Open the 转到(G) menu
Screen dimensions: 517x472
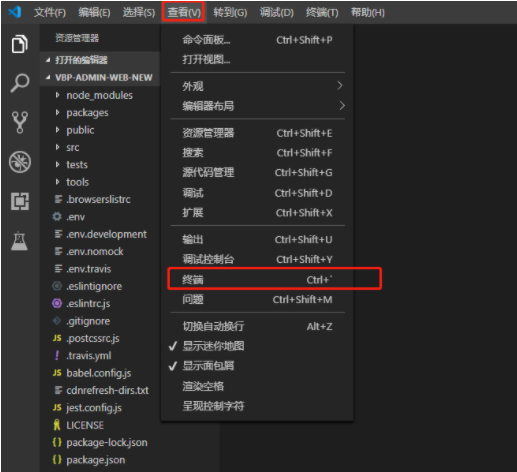(230, 13)
